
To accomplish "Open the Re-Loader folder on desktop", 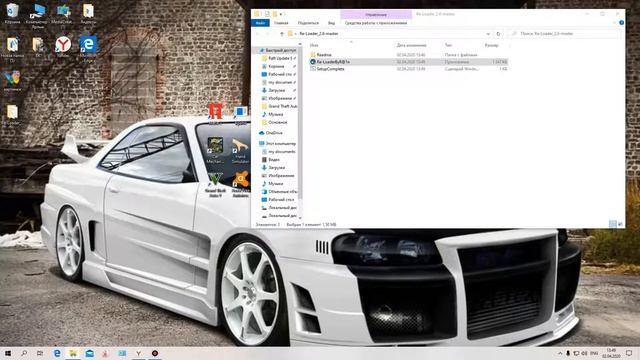I will (x=12, y=114).
